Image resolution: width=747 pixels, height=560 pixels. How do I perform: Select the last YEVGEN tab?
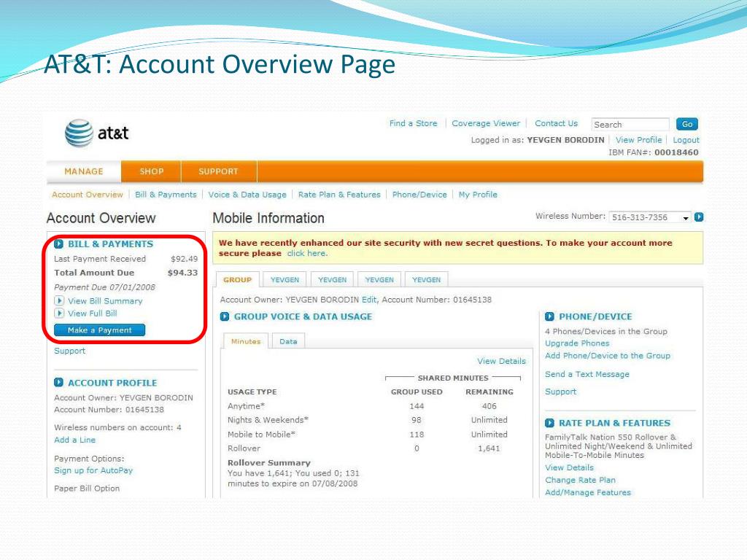[426, 279]
